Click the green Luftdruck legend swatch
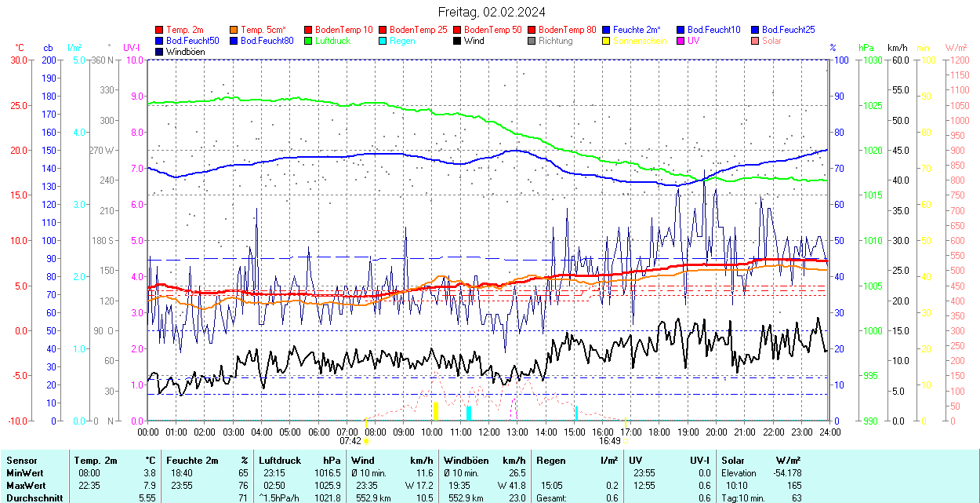This screenshot has width=980, height=503. [x=309, y=41]
